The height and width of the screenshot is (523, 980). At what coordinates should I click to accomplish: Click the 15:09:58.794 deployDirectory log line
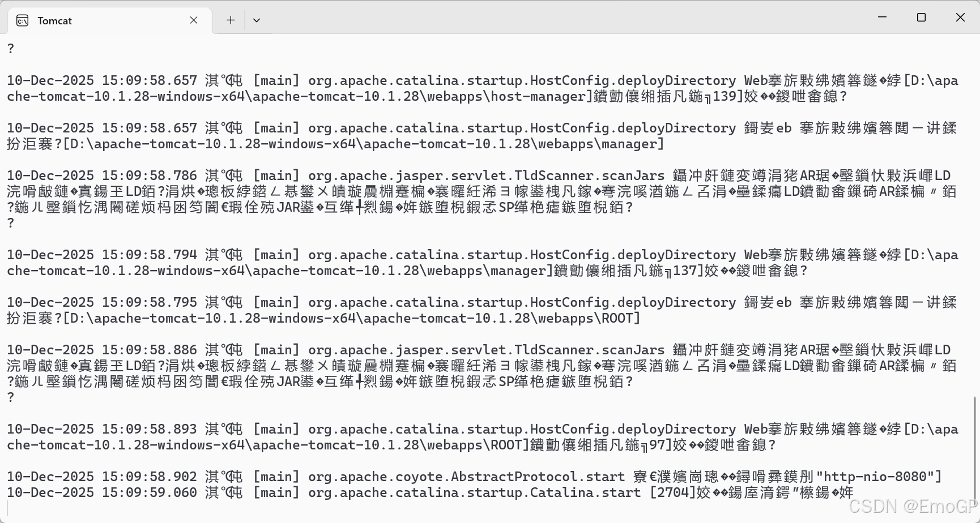click(482, 255)
